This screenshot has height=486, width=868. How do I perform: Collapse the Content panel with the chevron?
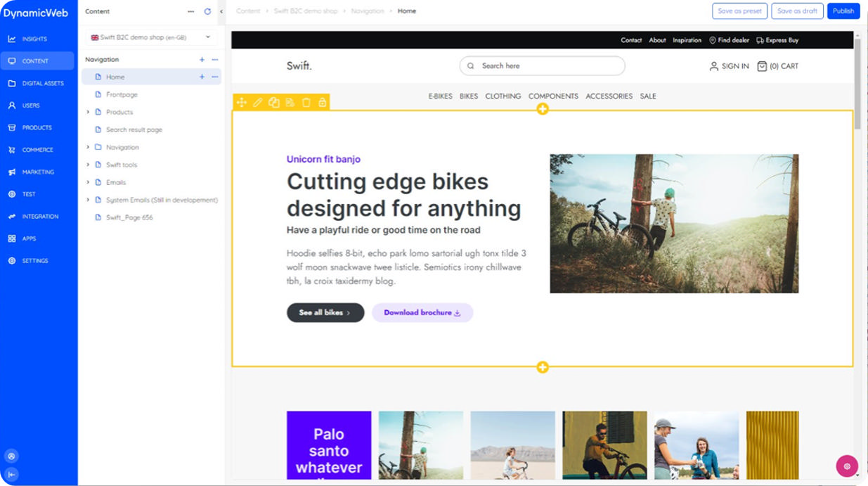pos(221,11)
